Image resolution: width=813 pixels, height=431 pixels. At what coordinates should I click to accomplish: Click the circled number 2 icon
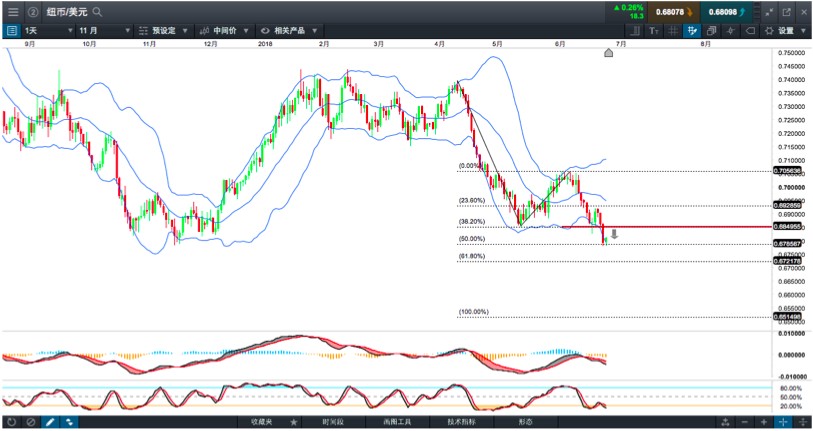pyautogui.click(x=32, y=12)
